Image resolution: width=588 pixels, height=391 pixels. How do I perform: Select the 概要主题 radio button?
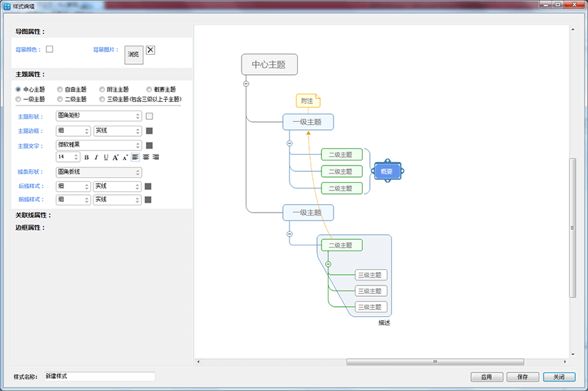(149, 89)
